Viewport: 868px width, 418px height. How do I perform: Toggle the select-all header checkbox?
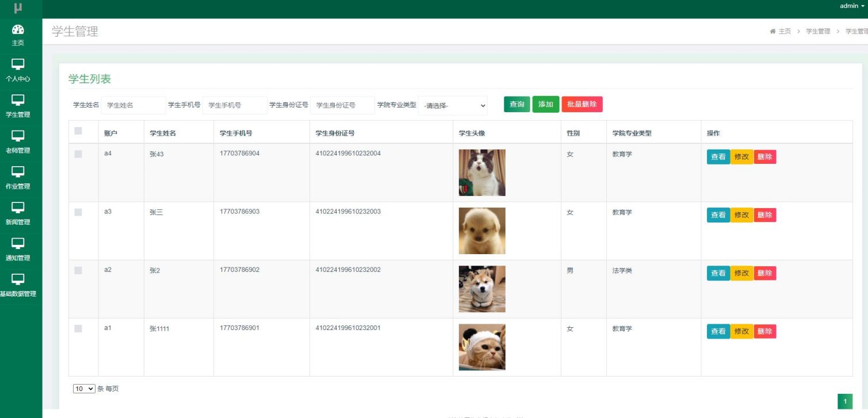coord(78,131)
